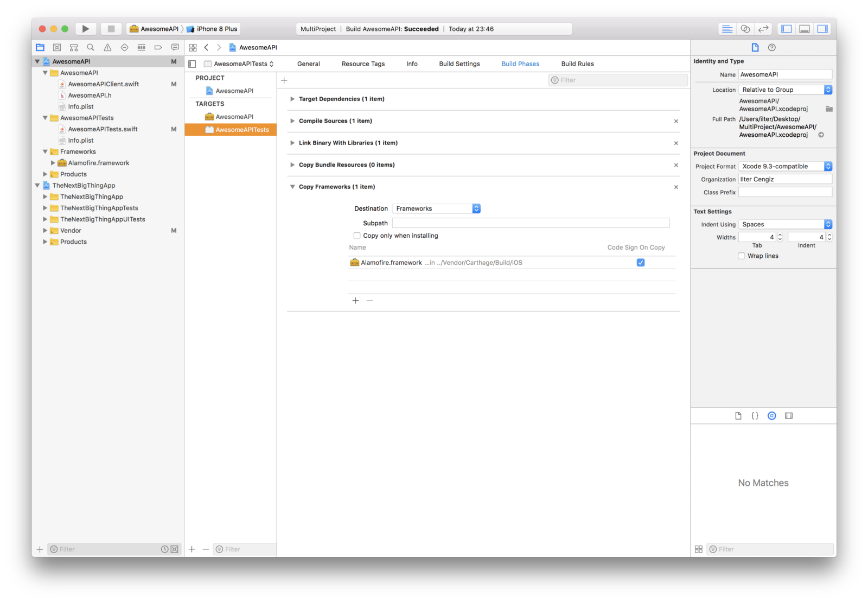This screenshot has height=602, width=868.
Task: Toggle the Debug area panel
Action: (805, 29)
